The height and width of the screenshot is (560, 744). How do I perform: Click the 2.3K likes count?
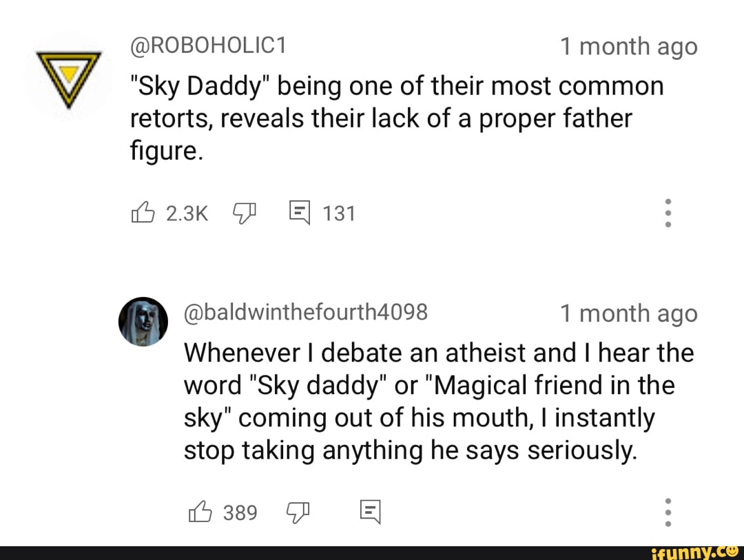point(187,214)
